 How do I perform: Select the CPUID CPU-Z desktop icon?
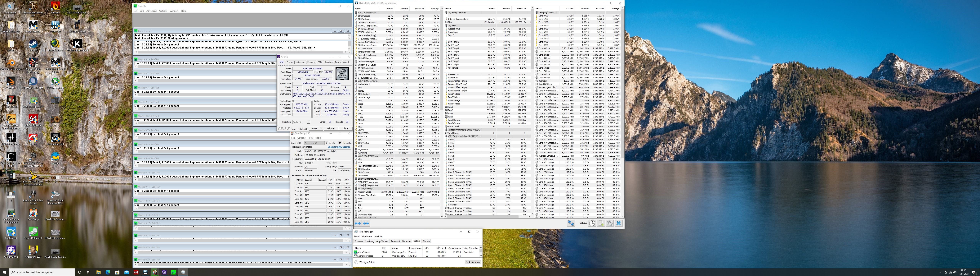tap(11, 251)
